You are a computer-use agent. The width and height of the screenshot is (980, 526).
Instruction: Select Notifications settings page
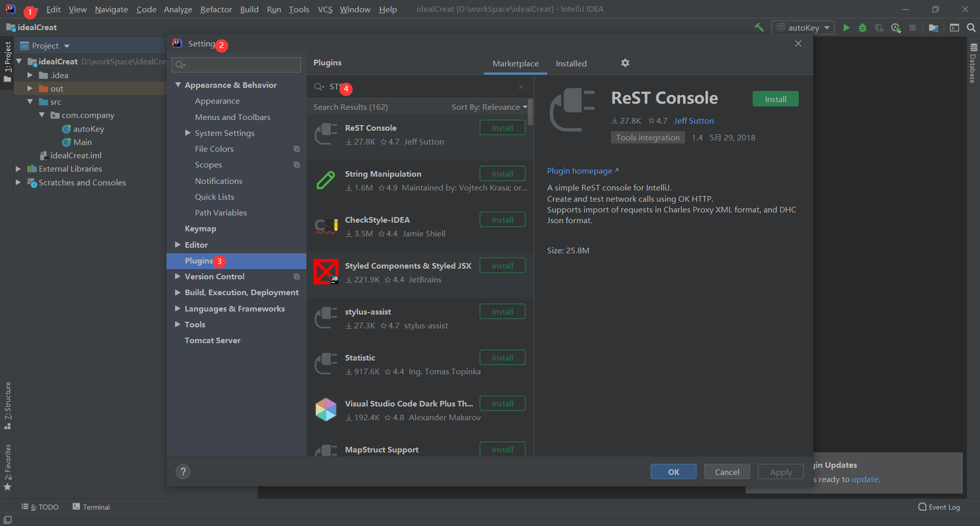(218, 181)
